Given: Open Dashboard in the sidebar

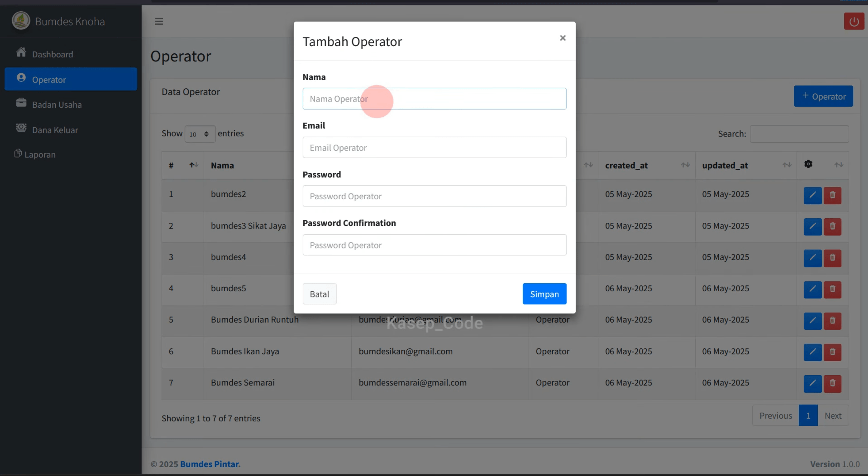Looking at the screenshot, I should point(71,54).
